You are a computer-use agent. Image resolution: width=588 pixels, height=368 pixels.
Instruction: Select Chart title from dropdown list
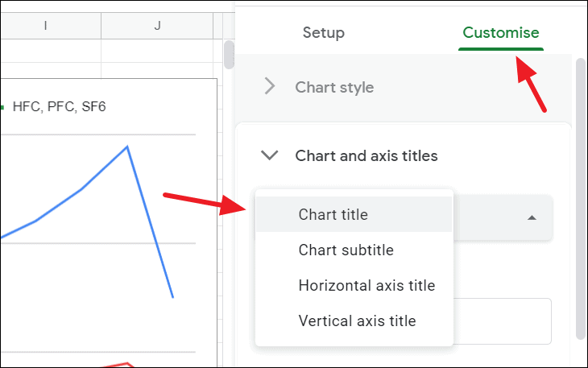[x=333, y=214]
